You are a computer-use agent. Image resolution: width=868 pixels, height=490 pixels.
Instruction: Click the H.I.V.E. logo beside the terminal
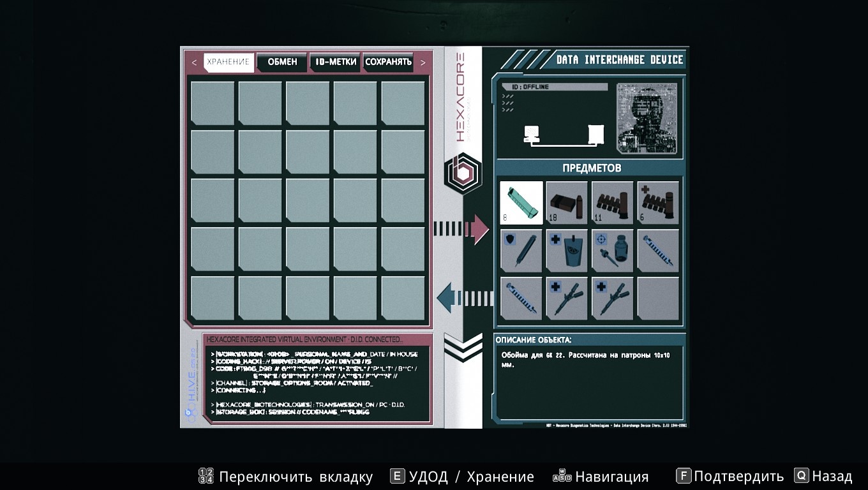(191, 384)
